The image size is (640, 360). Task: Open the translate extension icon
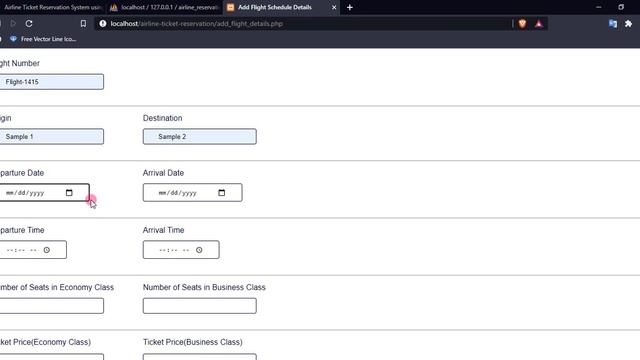tap(613, 24)
